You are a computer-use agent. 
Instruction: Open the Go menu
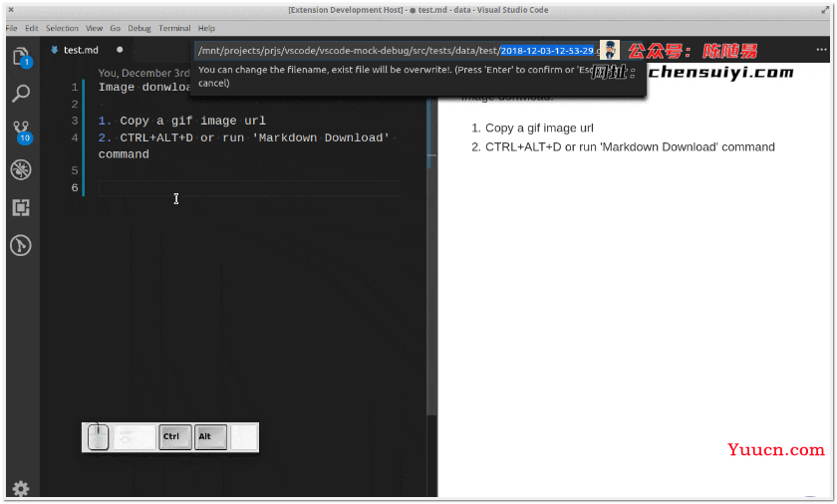click(116, 28)
